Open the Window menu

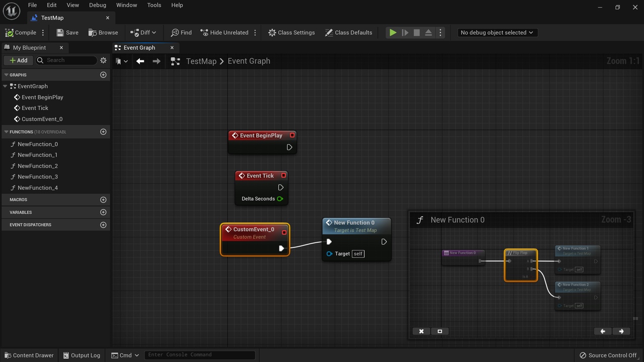[x=127, y=5]
